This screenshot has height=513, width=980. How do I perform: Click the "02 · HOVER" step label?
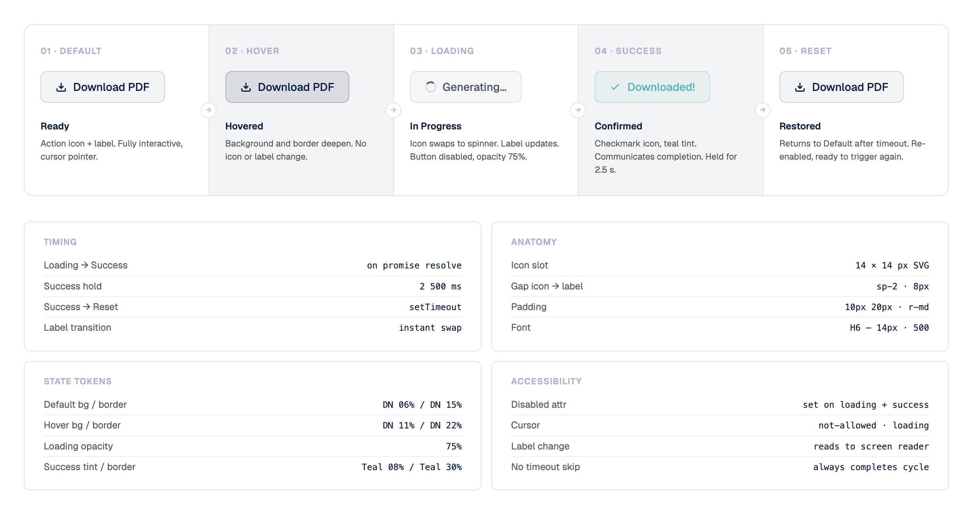coord(252,51)
